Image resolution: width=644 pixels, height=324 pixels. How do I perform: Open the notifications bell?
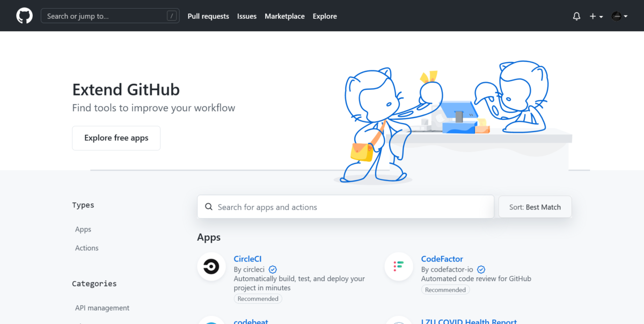pos(576,16)
